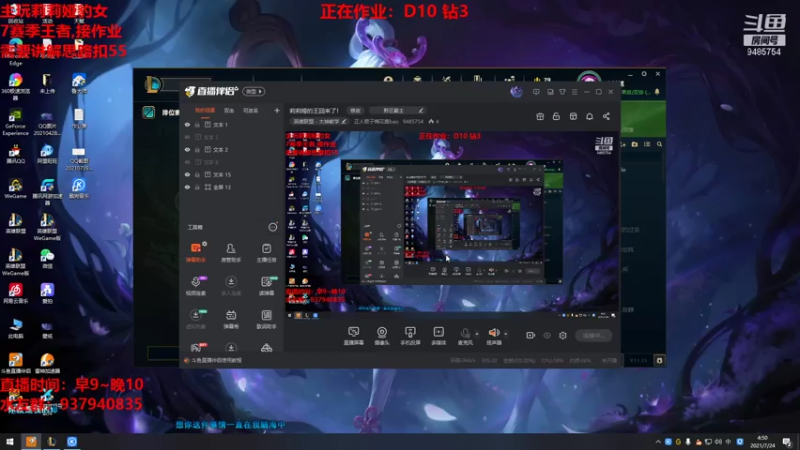Open the 歌词助手 tool
This screenshot has height=450, width=800.
click(266, 319)
